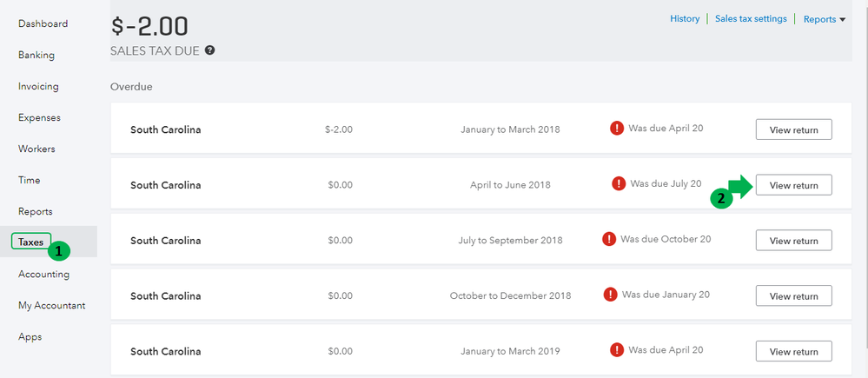This screenshot has width=868, height=378.
Task: Open Sales tax settings
Action: 751,18
